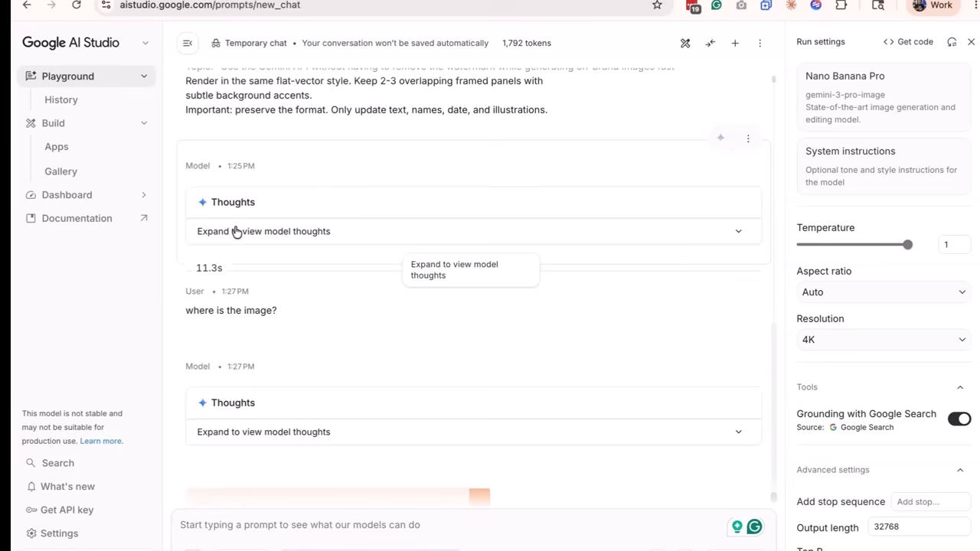Close the Run settings panel

coord(971,42)
